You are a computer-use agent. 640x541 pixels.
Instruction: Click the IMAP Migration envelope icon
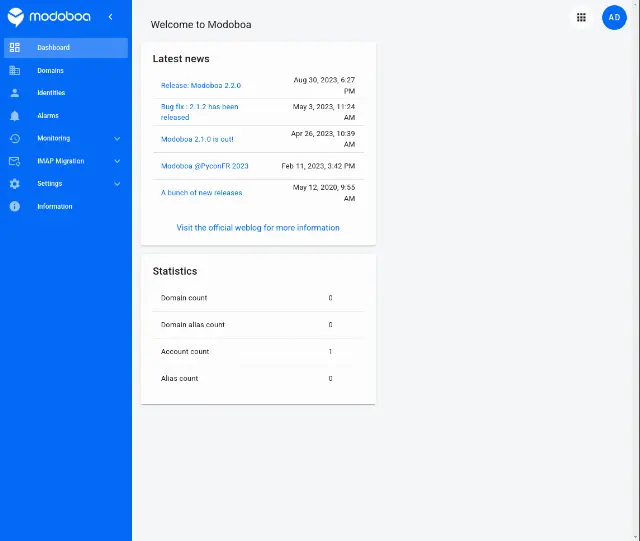click(15, 161)
